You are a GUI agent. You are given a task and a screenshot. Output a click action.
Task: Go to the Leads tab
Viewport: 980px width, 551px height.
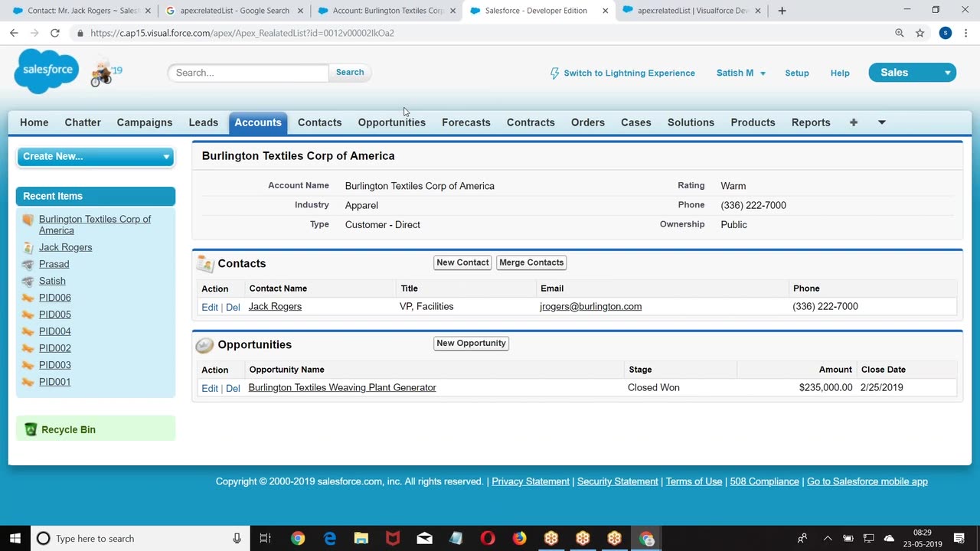pos(204,122)
